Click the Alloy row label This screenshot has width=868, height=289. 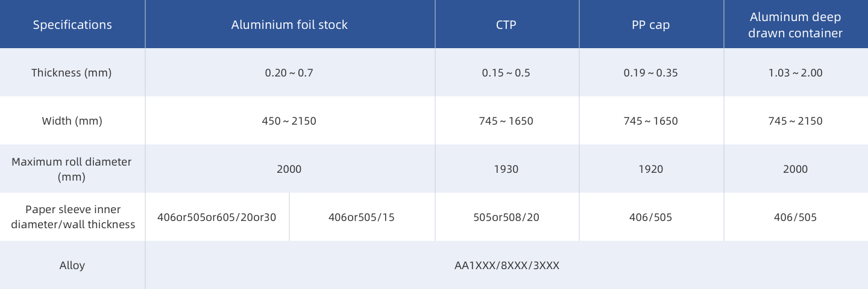pyautogui.click(x=72, y=266)
